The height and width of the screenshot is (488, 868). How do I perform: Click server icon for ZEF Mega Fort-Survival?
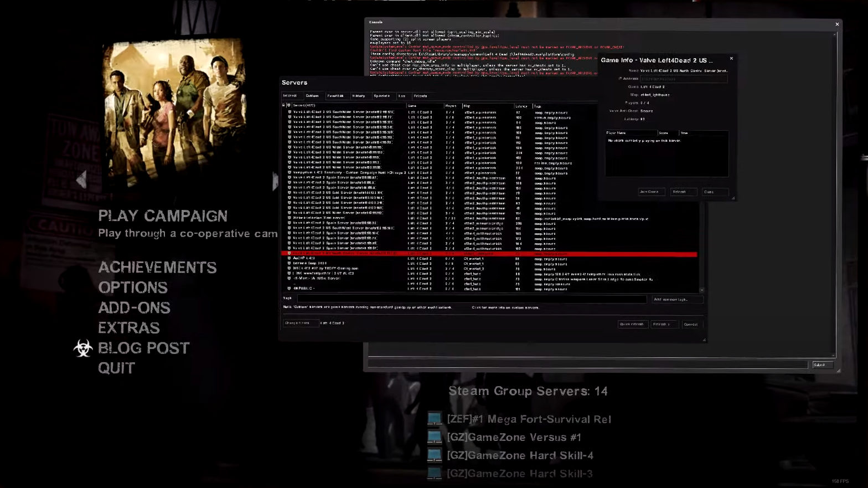pos(435,419)
